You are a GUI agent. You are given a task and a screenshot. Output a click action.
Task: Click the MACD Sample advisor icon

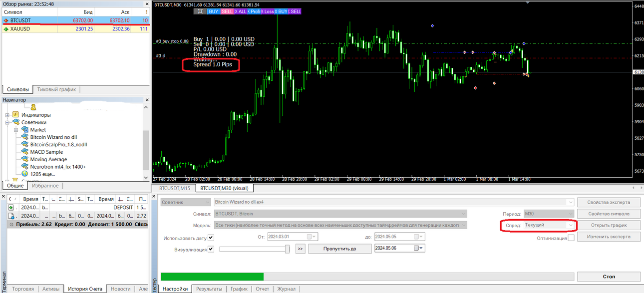(25, 152)
